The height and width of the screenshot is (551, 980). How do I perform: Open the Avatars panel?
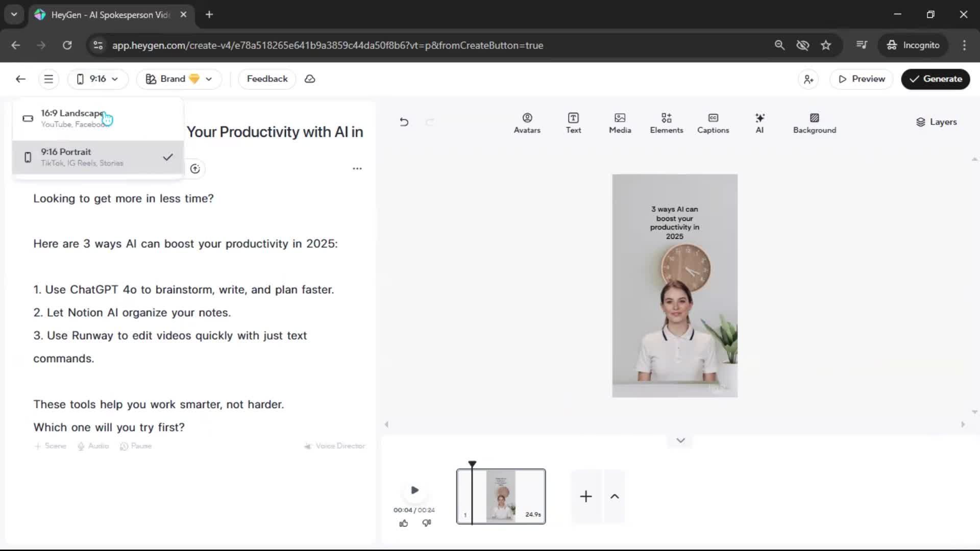pos(527,123)
